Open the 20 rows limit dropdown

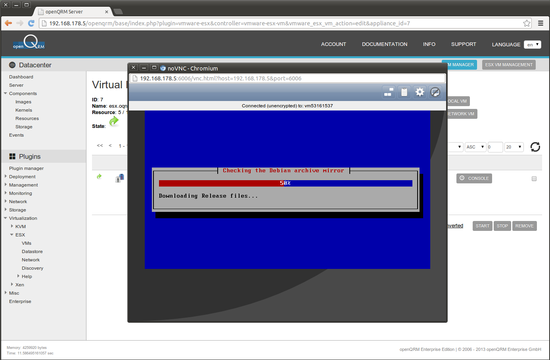514,147
